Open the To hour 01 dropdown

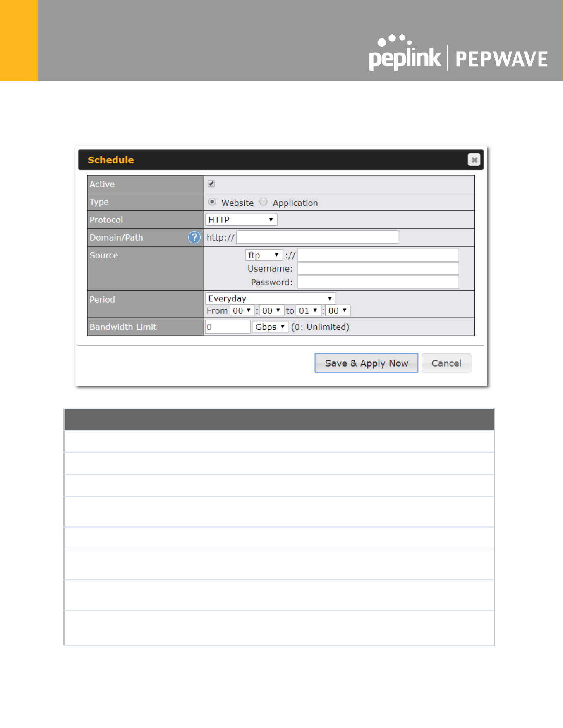click(309, 310)
